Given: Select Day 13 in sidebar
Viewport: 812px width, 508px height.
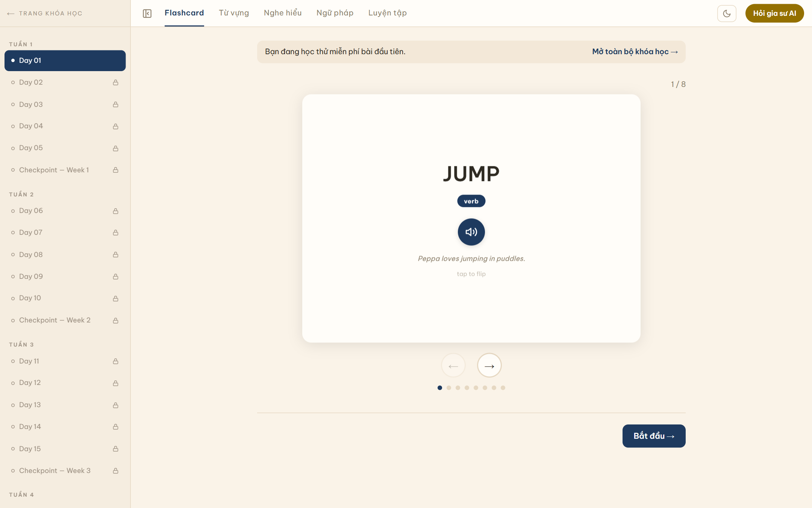Looking at the screenshot, I should click(x=65, y=405).
